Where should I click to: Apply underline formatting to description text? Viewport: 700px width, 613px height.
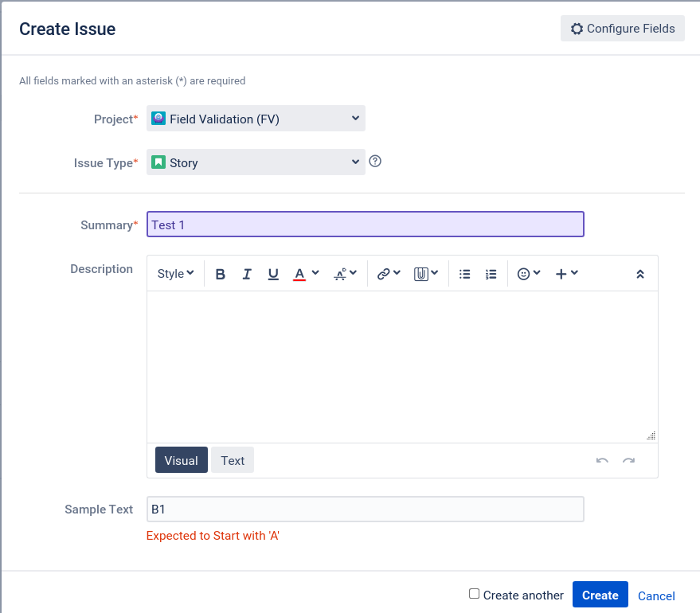click(x=273, y=274)
